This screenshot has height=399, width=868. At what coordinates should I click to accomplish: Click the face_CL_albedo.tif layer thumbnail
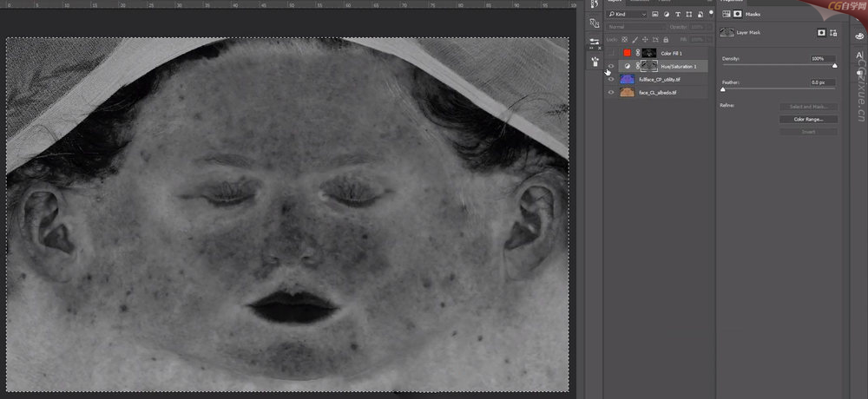(628, 93)
